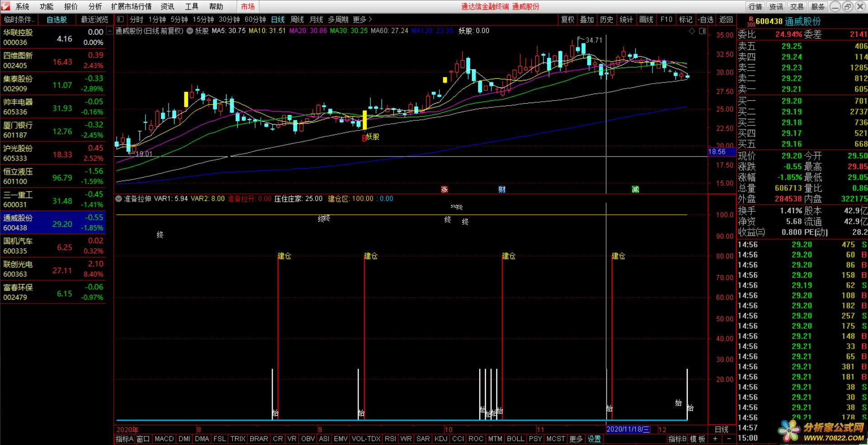
Task: Click the 返回 button
Action: 726,19
